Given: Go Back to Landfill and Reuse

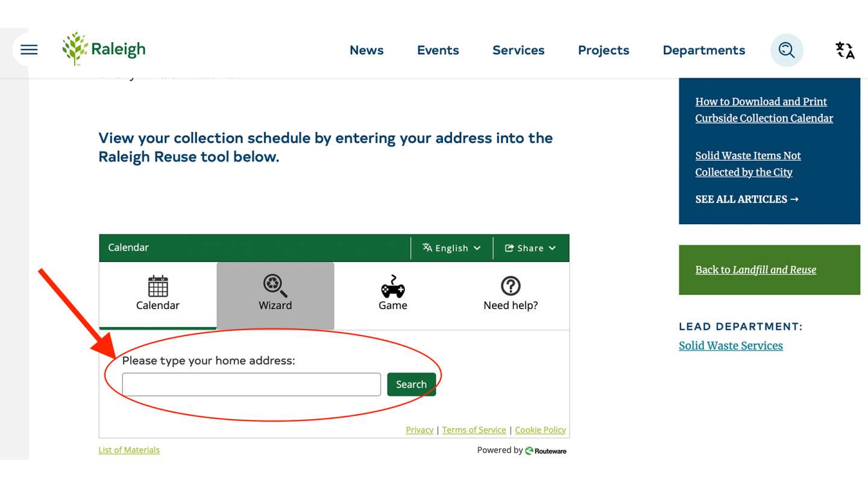Looking at the screenshot, I should [x=756, y=270].
